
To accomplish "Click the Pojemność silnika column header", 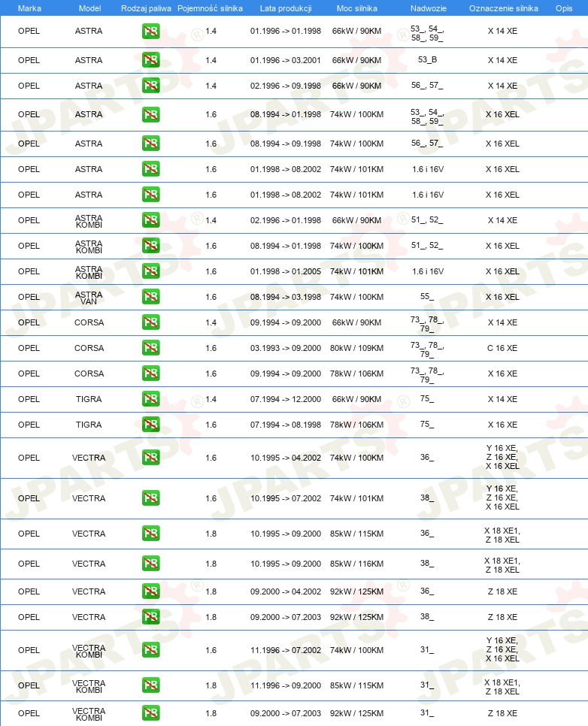I will pyautogui.click(x=210, y=8).
